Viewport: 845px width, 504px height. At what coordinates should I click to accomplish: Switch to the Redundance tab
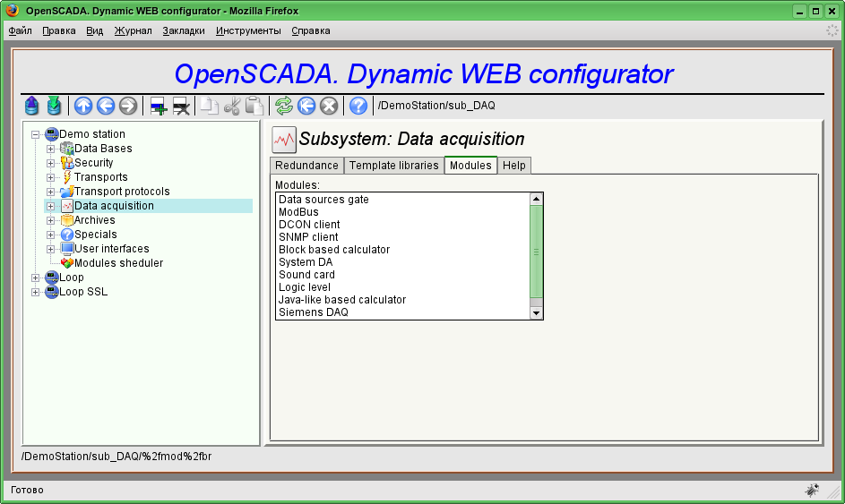[306, 166]
